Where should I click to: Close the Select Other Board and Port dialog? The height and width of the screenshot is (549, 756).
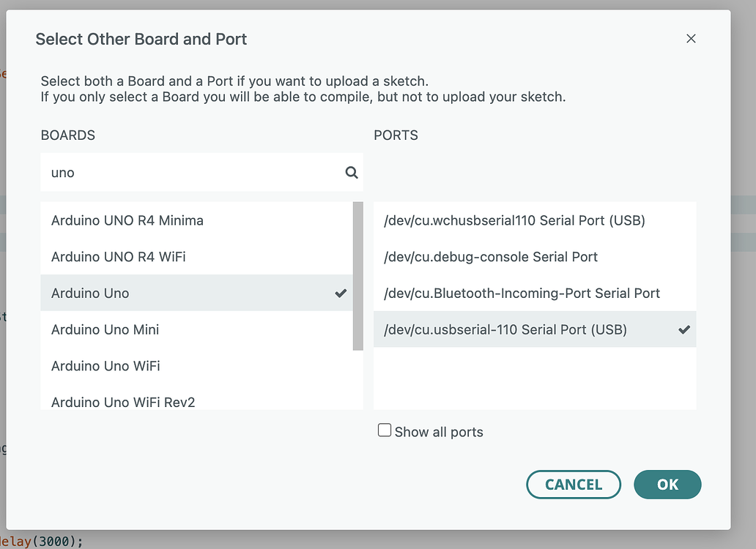point(691,39)
